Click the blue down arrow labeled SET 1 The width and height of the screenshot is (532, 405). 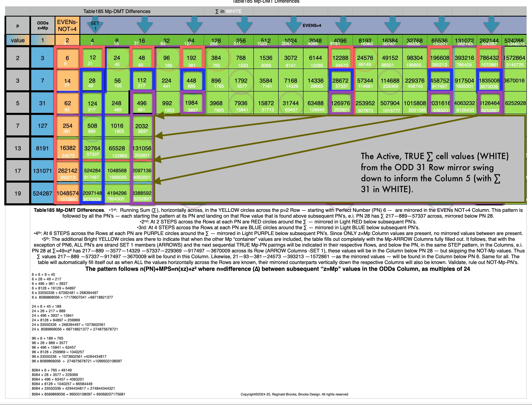(95, 25)
